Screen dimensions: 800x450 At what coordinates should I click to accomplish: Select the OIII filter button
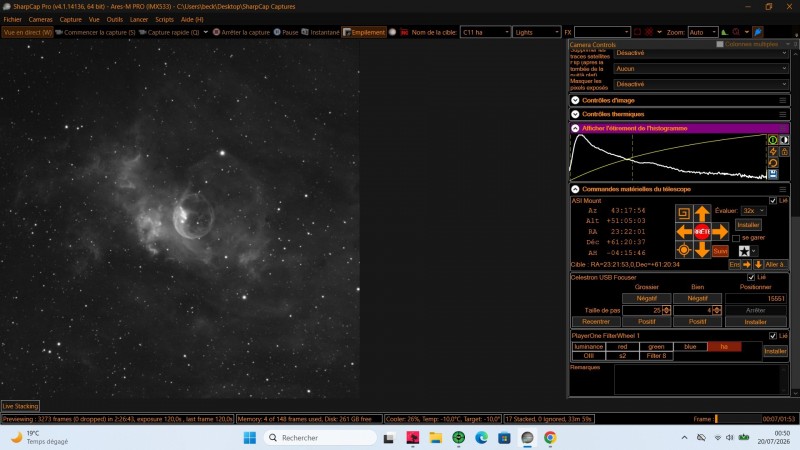coord(588,356)
